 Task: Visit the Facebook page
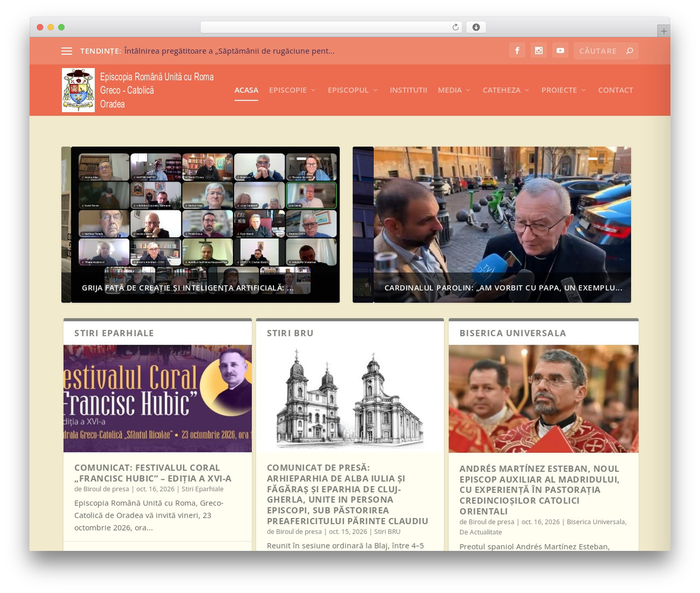517,50
